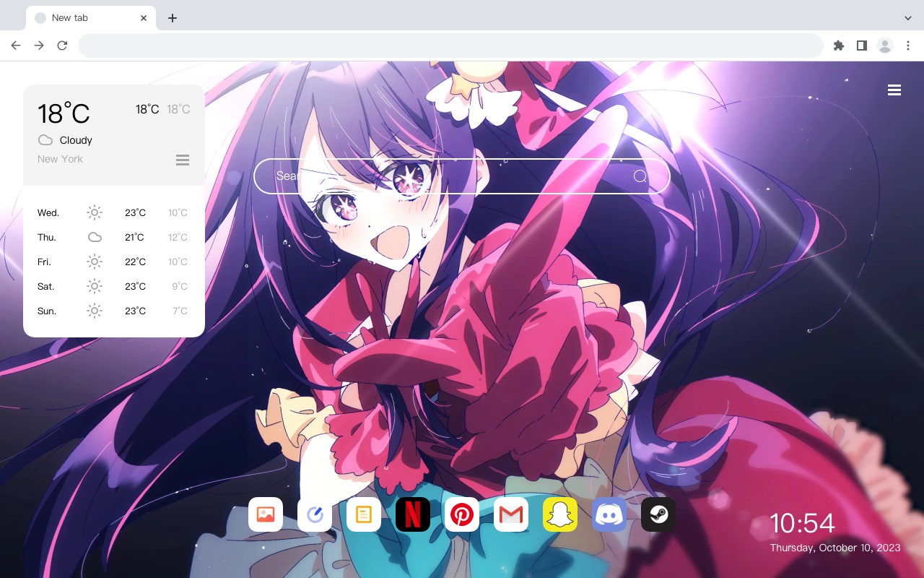This screenshot has width=924, height=578.
Task: Open the Chrome extensions puzzle icon
Action: tap(838, 46)
